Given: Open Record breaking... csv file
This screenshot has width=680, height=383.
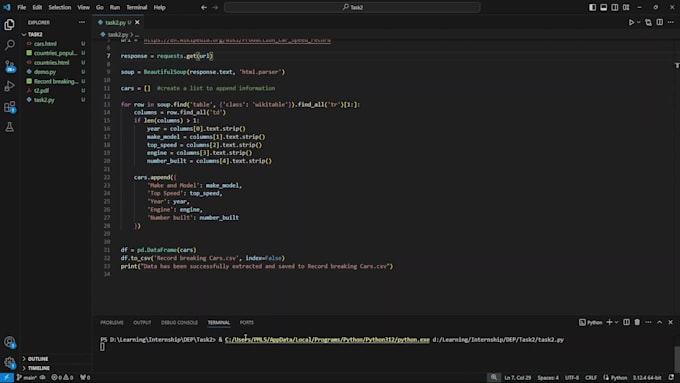Looking at the screenshot, I should tap(56, 81).
